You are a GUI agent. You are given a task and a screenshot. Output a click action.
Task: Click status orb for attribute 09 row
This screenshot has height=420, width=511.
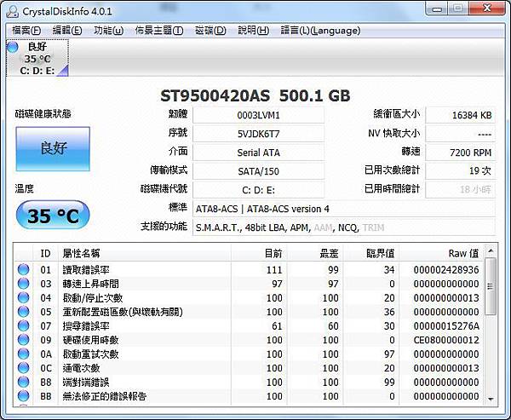[23, 340]
